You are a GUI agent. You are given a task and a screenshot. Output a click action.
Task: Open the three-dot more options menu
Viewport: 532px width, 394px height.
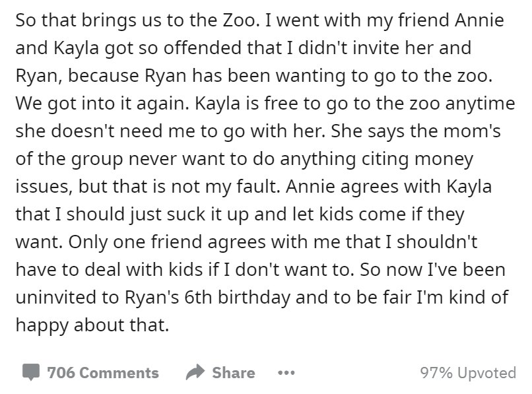(286, 373)
